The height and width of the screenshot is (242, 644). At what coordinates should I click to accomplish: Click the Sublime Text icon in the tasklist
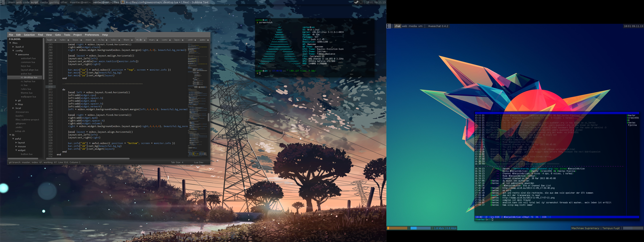pyautogui.click(x=123, y=2)
